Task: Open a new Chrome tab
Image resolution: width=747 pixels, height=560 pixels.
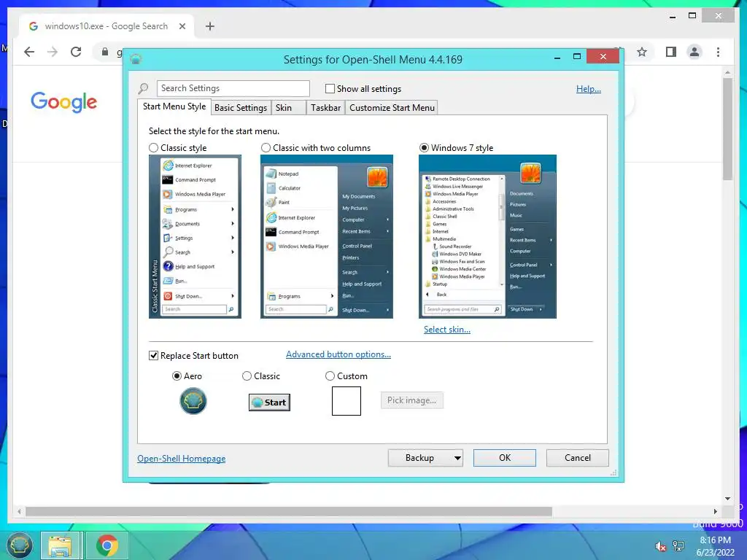Action: click(210, 26)
